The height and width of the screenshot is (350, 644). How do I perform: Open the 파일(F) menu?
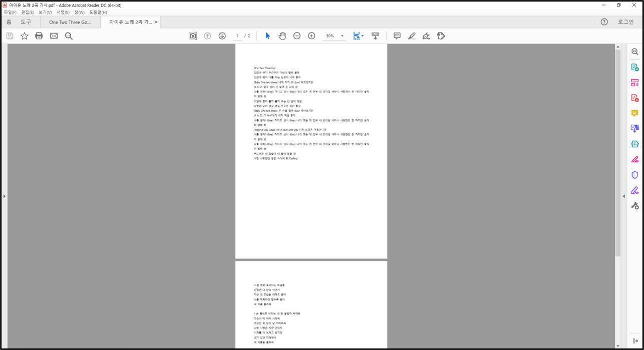coord(10,13)
